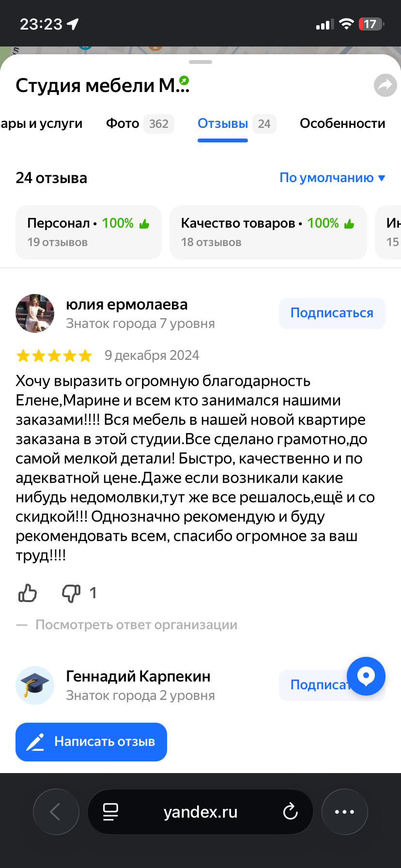This screenshot has height=868, width=401.
Task: Open the Особенности tab
Action: (342, 124)
